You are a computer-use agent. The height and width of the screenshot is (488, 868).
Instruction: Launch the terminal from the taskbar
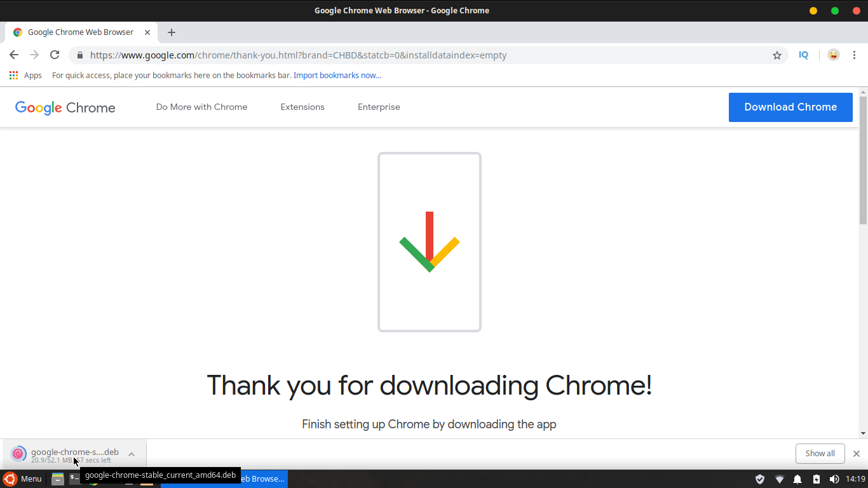[x=74, y=478]
